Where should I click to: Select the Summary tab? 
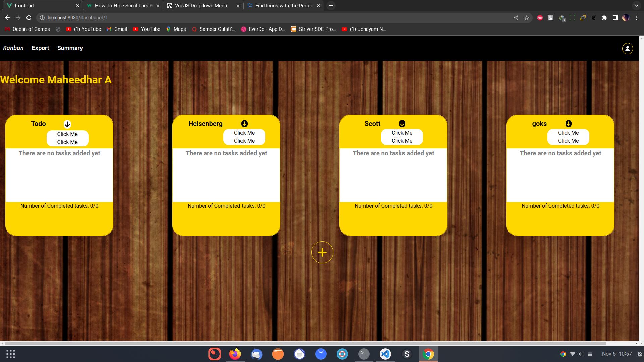69,48
